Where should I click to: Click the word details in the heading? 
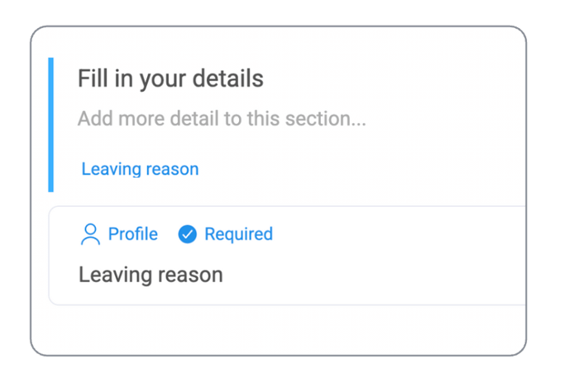click(228, 79)
